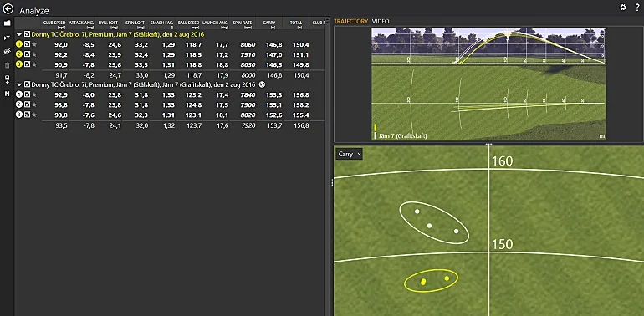Sort by LAUNCH ANG. column header

pyautogui.click(x=216, y=23)
